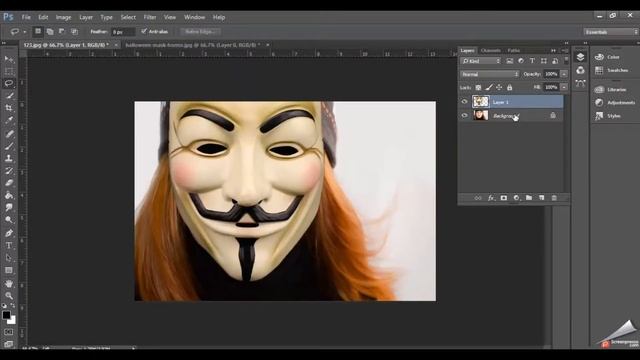Open the Normal blend mode dropdown
Screen dimensions: 640x360
(x=490, y=74)
